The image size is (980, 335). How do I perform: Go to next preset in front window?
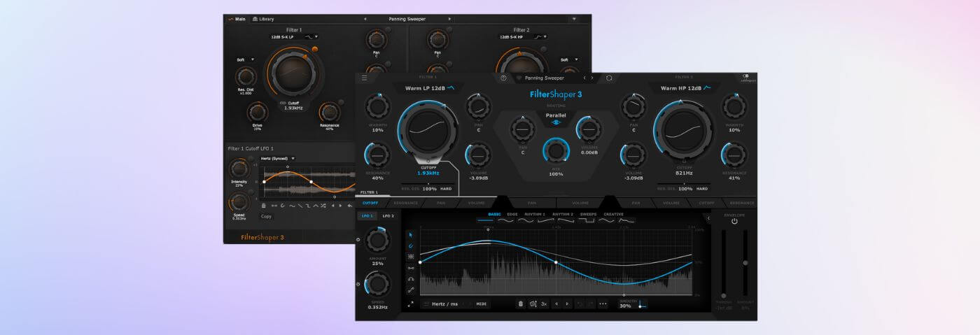tap(593, 78)
